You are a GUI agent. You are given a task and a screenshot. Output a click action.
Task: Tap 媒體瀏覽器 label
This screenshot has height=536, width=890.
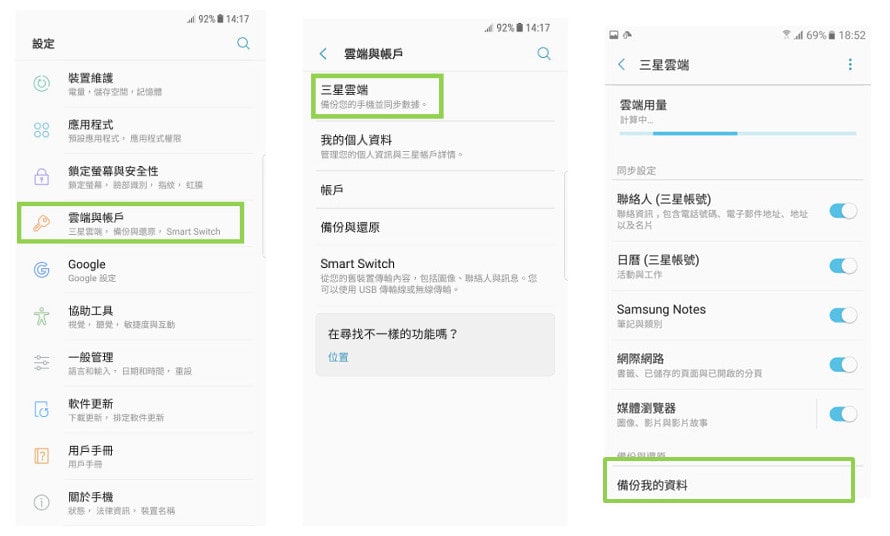pyautogui.click(x=646, y=408)
